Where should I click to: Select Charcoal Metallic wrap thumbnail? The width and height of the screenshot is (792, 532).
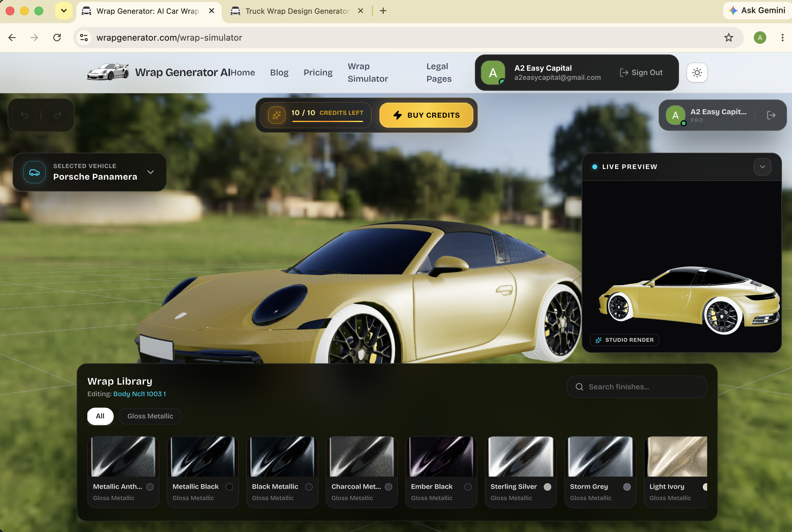(x=362, y=457)
